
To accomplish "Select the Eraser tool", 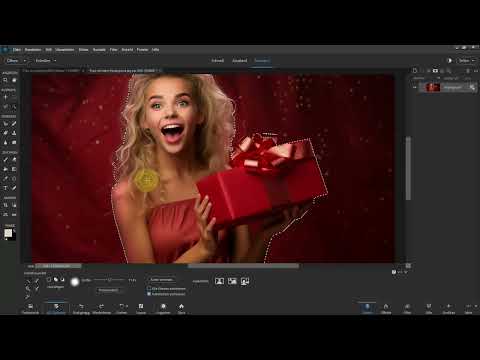I will click(14, 160).
